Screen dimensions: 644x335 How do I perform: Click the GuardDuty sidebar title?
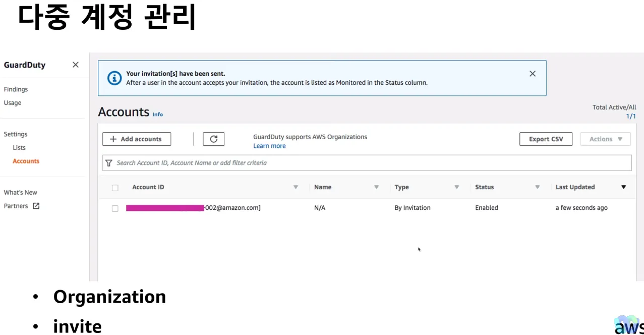click(x=25, y=65)
